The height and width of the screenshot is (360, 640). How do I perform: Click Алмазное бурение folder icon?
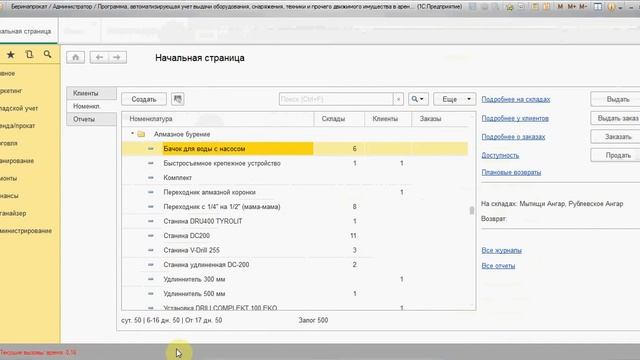[141, 134]
